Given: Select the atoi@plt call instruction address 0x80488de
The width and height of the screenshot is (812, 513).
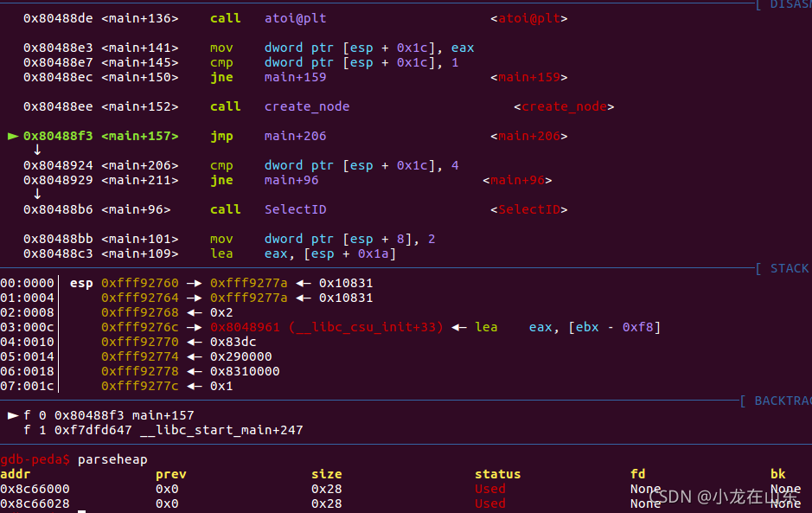Looking at the screenshot, I should (58, 18).
